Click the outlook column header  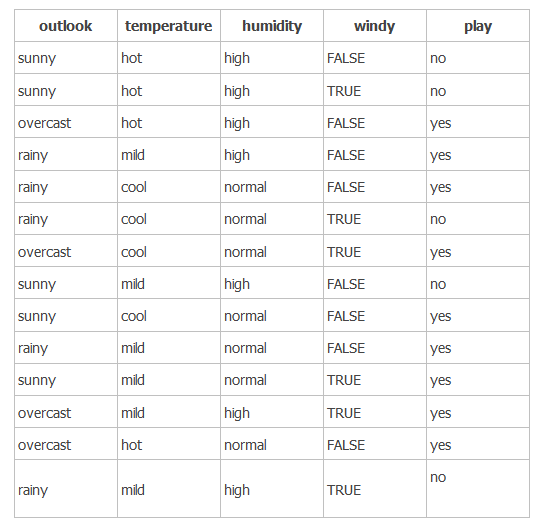(66, 26)
